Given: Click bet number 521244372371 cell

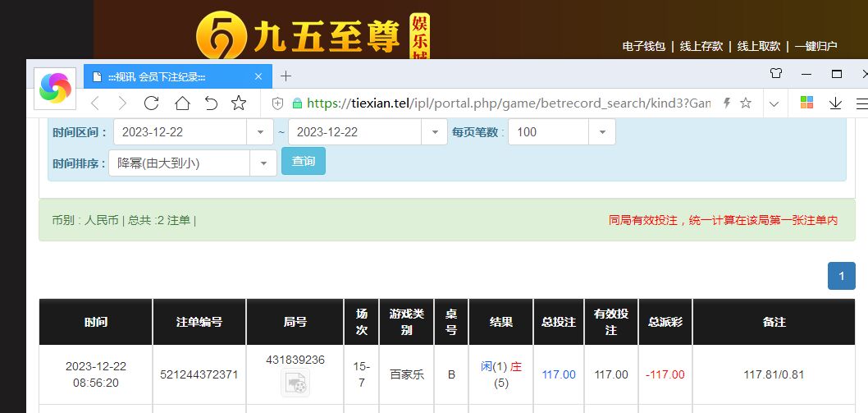Looking at the screenshot, I should 199,374.
